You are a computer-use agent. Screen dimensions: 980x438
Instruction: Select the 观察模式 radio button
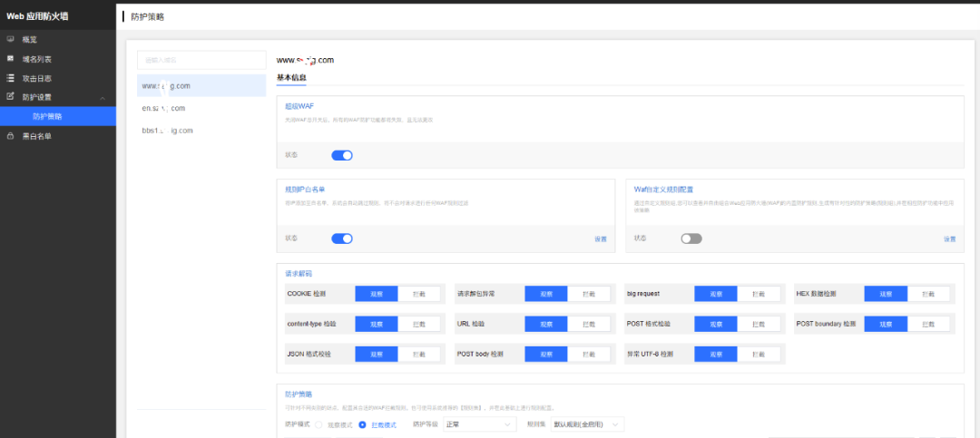[x=318, y=424]
